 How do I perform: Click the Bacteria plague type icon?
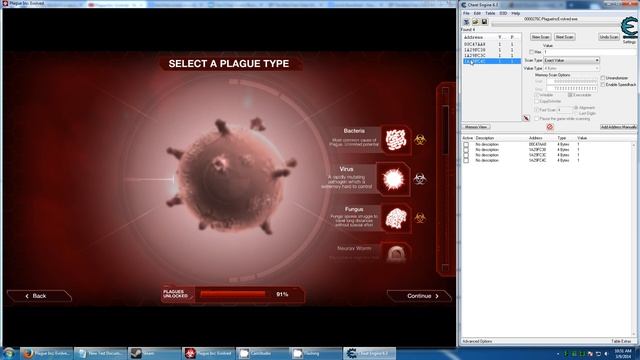click(x=396, y=140)
